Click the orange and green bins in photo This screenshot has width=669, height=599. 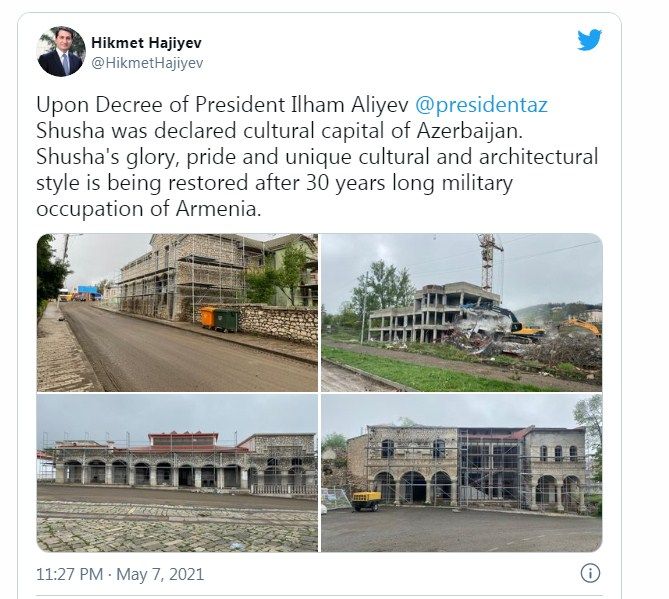(219, 318)
